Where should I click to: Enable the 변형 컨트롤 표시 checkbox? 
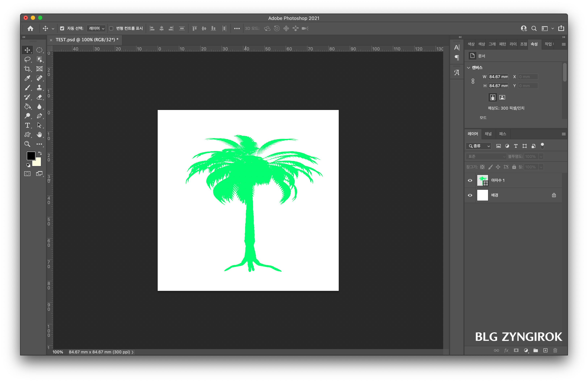pos(111,28)
